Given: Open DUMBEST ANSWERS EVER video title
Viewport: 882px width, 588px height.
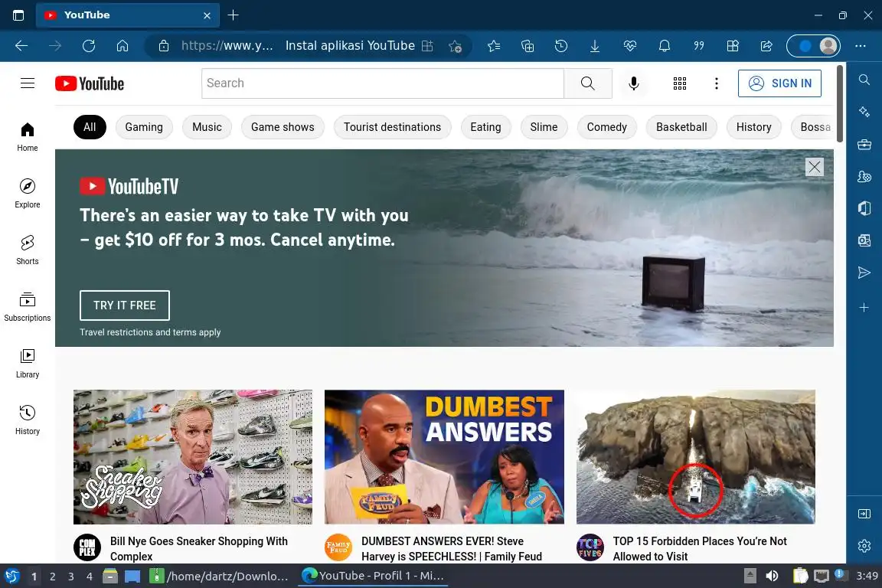Looking at the screenshot, I should [x=451, y=549].
